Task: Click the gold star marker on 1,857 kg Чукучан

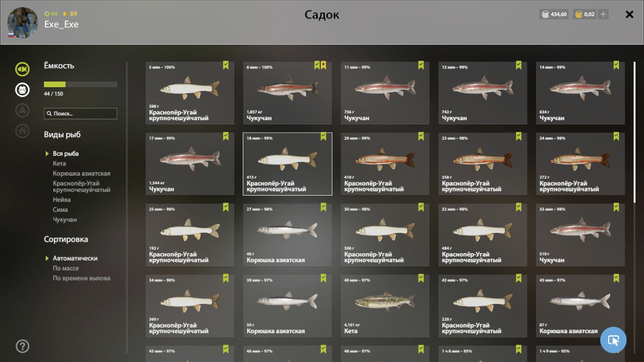Action: tap(323, 66)
